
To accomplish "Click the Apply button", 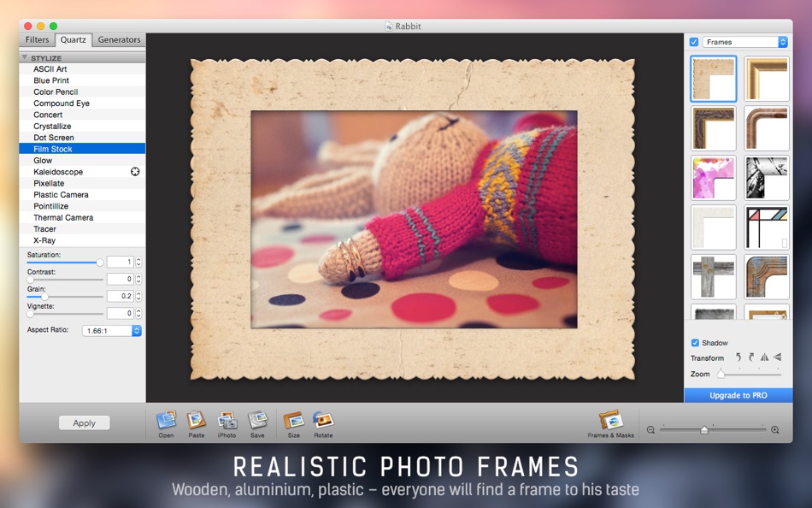I will click(x=84, y=423).
